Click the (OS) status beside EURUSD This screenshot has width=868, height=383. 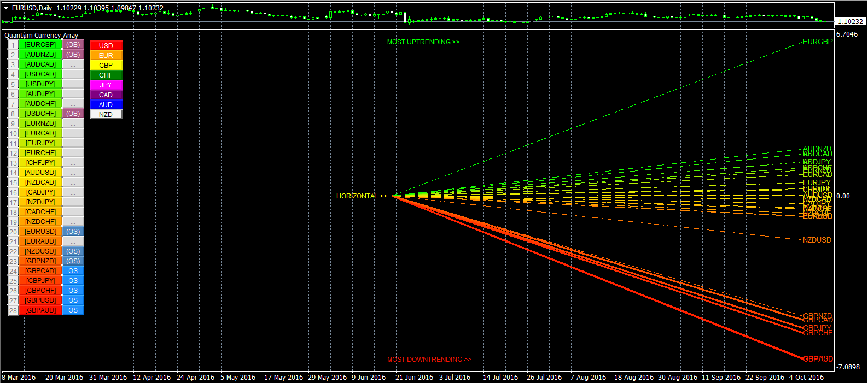(73, 232)
